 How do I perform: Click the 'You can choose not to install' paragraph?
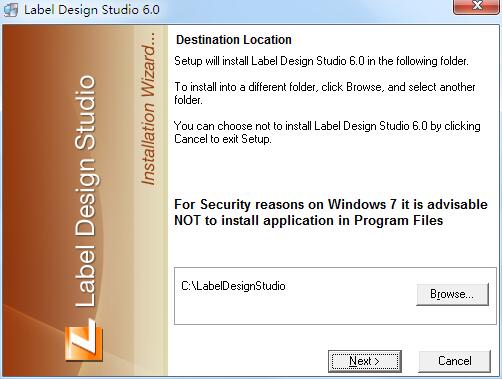327,132
